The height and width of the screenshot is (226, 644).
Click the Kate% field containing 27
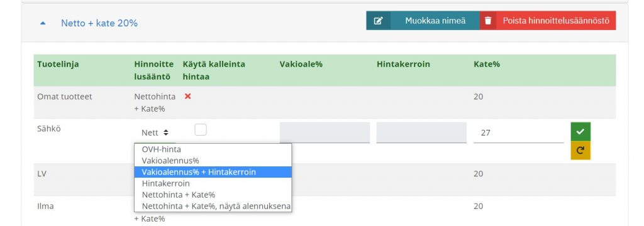pos(518,133)
